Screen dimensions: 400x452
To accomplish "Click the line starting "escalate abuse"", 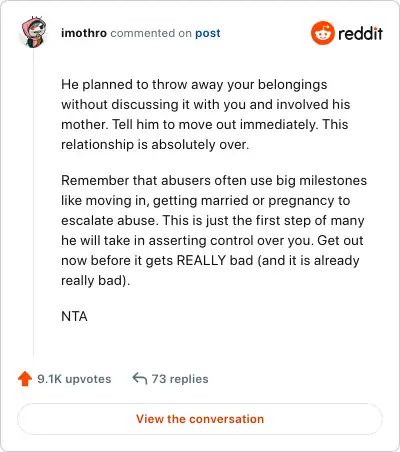I will pyautogui.click(x=213, y=221).
